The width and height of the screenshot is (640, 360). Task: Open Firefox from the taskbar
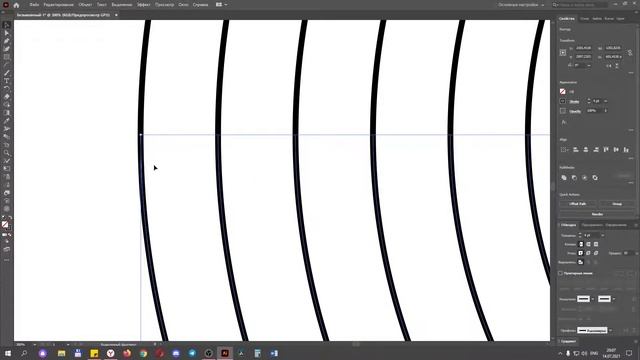coord(127,353)
